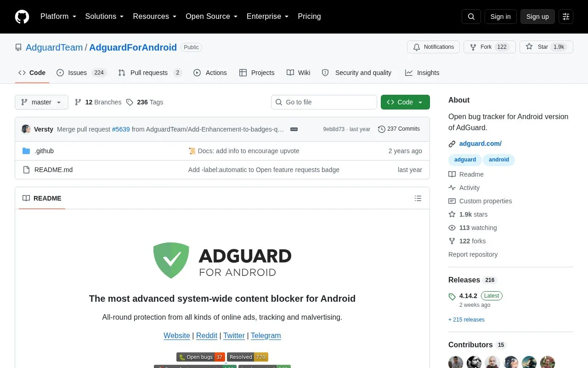
Task: Click the Notifications button
Action: point(433,47)
